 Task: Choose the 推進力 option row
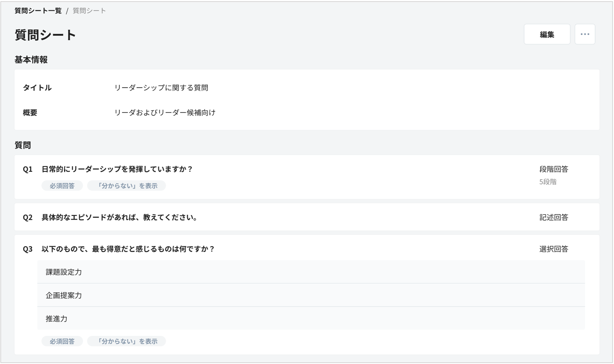coord(57,319)
